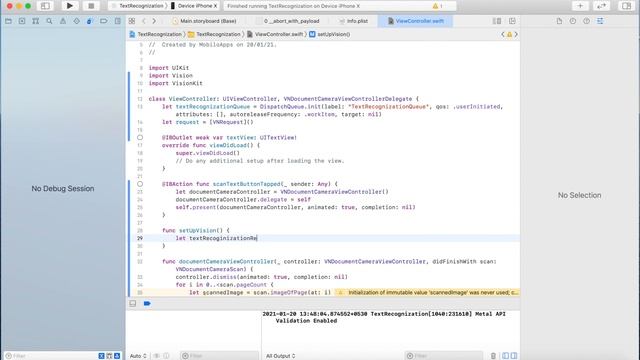Image resolution: width=640 pixels, height=360 pixels.
Task: Open the code review arrows button
Action: 601,6
